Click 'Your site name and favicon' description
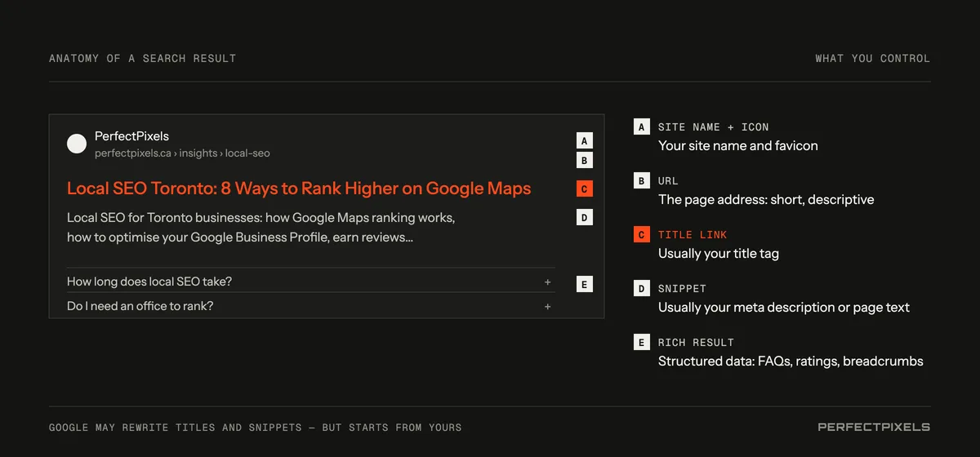The image size is (980, 457). pyautogui.click(x=738, y=146)
